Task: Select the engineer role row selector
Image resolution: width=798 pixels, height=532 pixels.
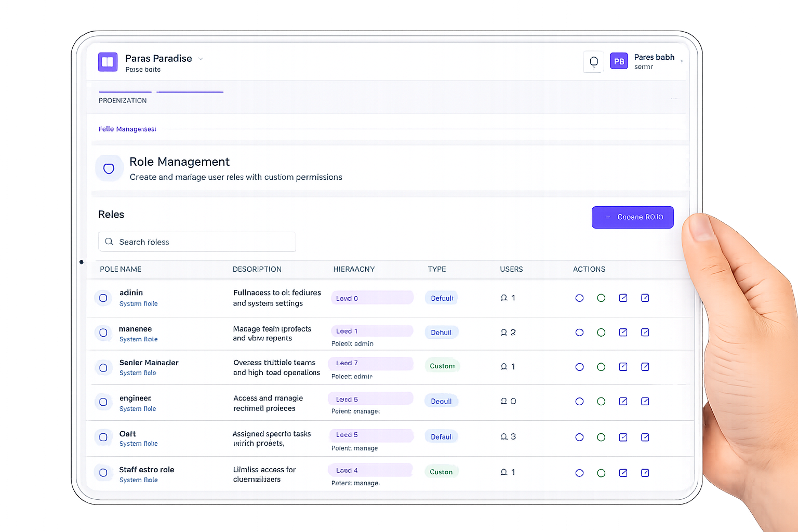Action: (103, 402)
